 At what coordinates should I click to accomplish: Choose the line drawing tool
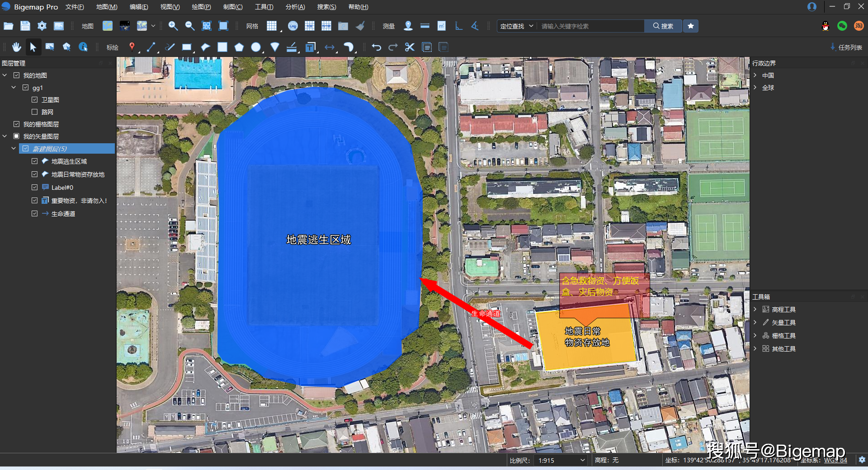(x=151, y=47)
